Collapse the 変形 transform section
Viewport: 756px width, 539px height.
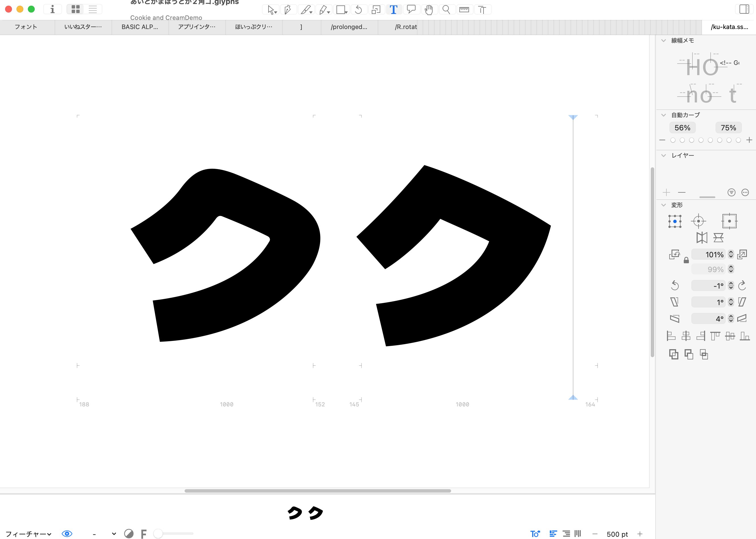coord(664,205)
